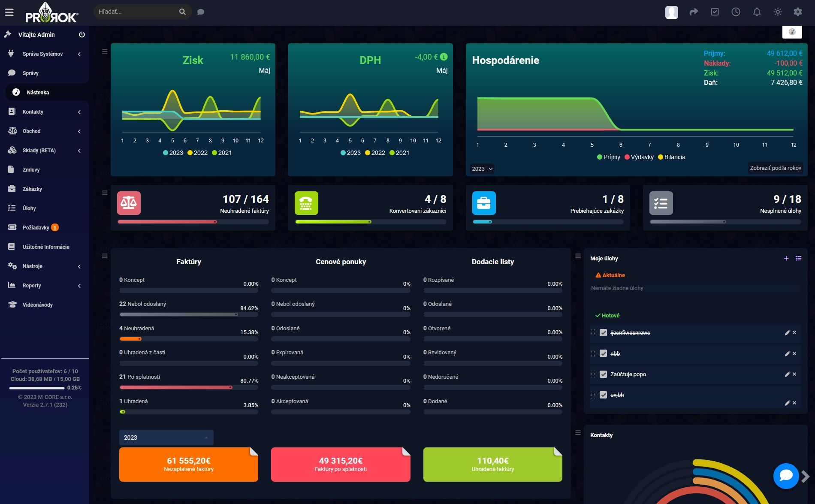
Task: Edit the ijesnfiwesnrews task
Action: tap(787, 332)
